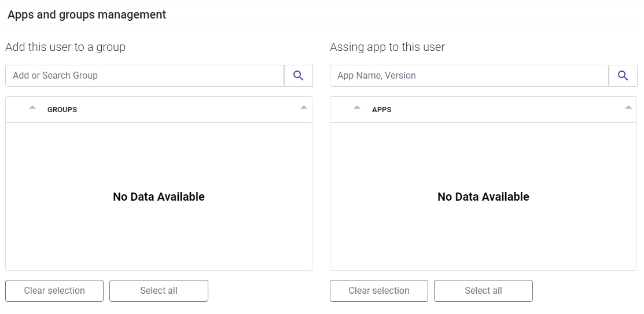Click the magnifier icon beside group search
This screenshot has height=314, width=644.
[x=298, y=76]
